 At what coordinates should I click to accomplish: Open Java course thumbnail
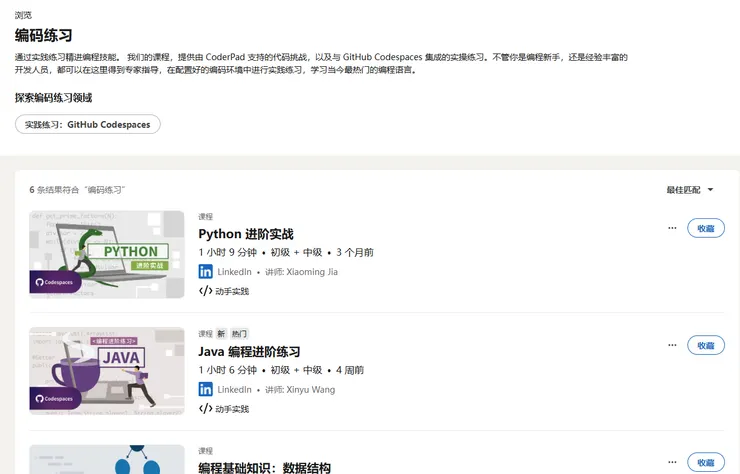tap(107, 371)
